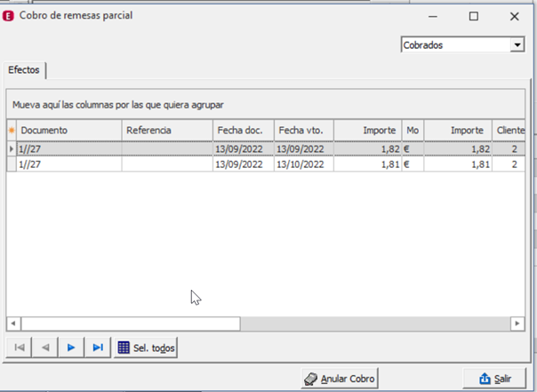This screenshot has width=537, height=392.
Task: Click Fecha doc. column header
Action: click(244, 130)
